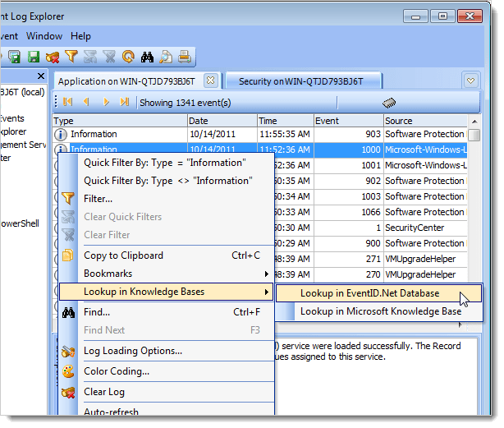Screen dimensions: 504x428
Task: Open Color Coding settings from context menu
Action: [116, 370]
